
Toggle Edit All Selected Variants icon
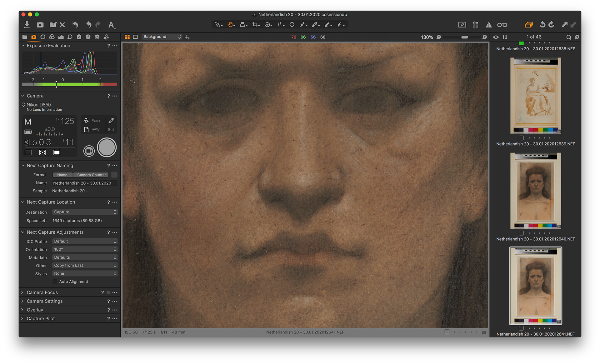[529, 25]
